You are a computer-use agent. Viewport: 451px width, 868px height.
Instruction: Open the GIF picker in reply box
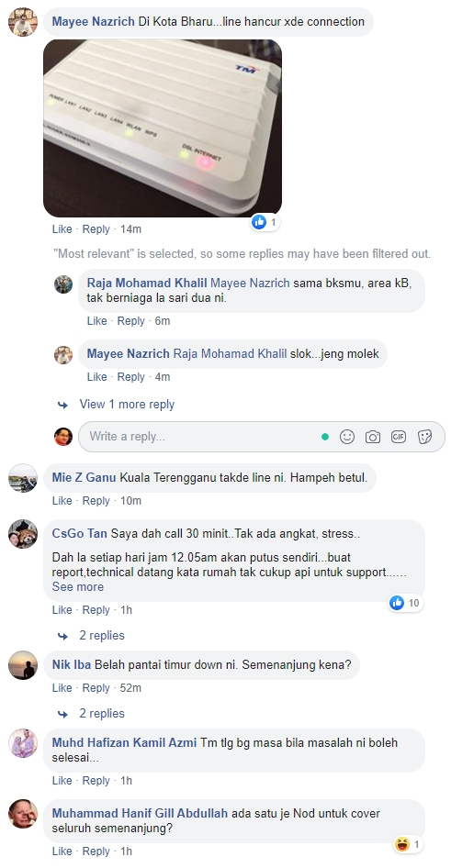(x=399, y=437)
